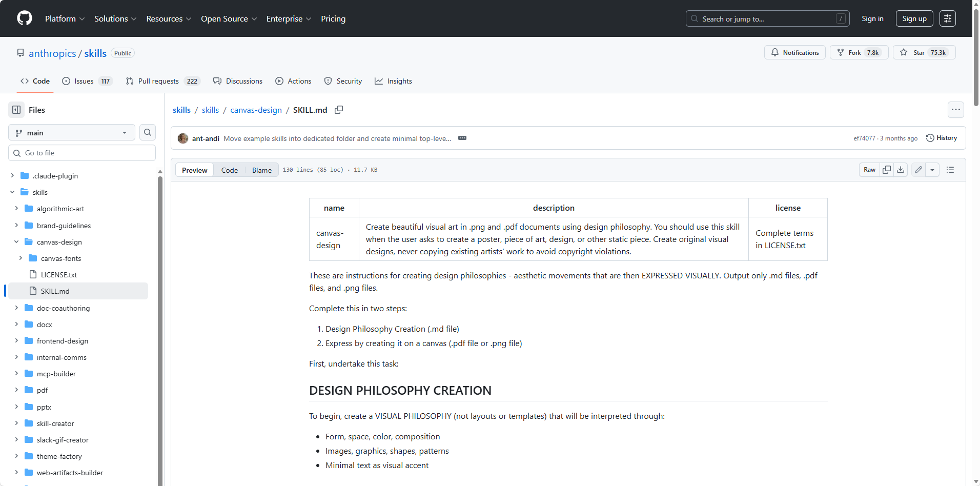Open the Pull requests tab

158,81
